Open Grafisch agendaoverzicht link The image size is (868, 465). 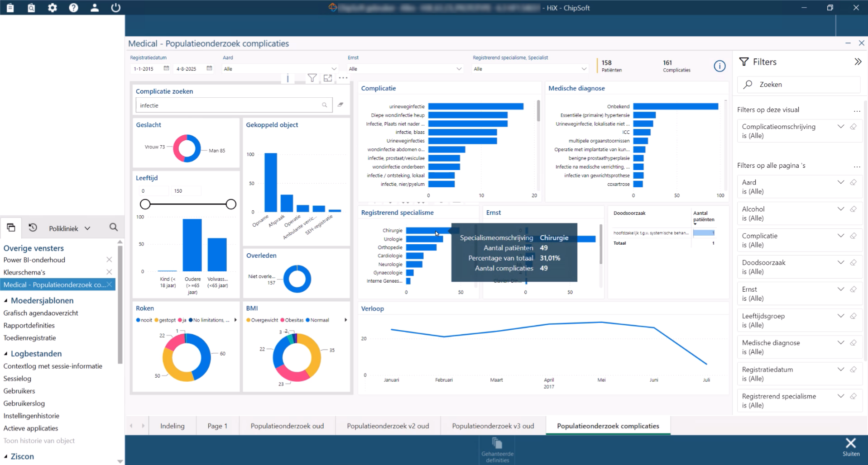click(x=41, y=313)
